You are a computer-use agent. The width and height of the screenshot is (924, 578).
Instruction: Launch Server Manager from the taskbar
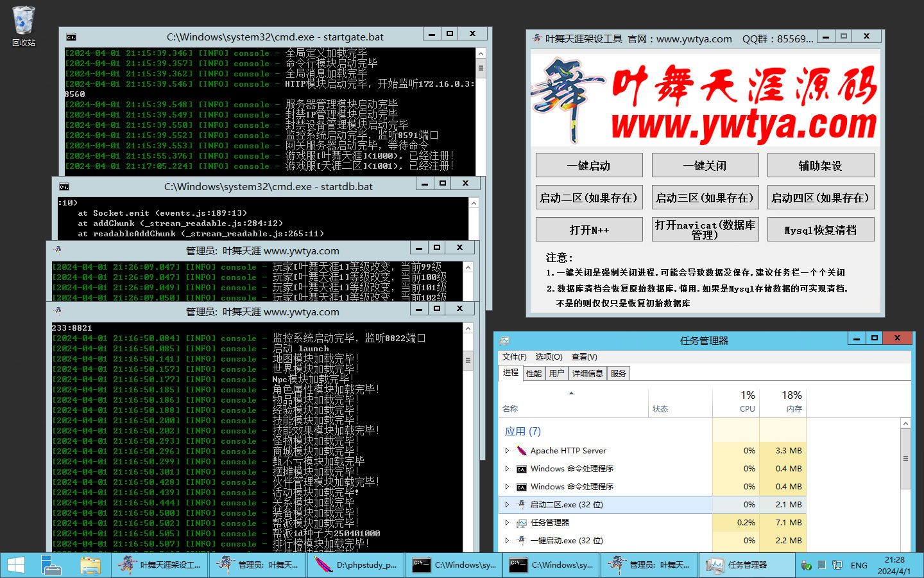coord(51,565)
